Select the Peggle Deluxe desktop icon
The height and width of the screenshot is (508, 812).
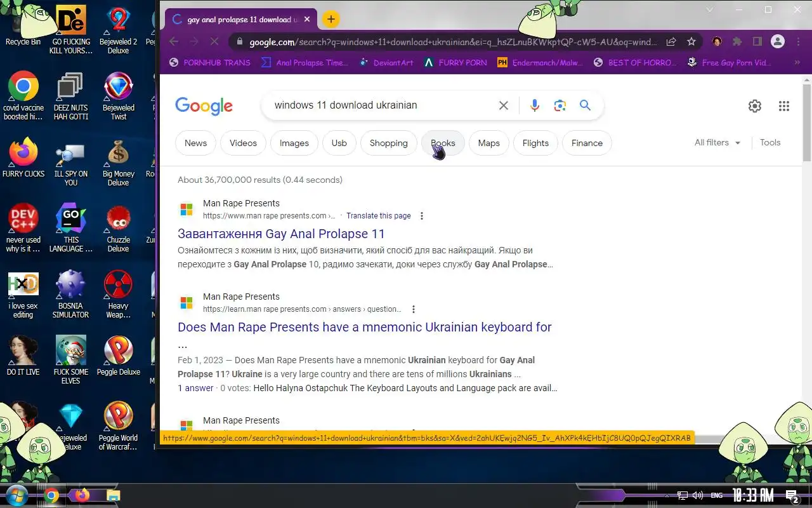tap(119, 356)
